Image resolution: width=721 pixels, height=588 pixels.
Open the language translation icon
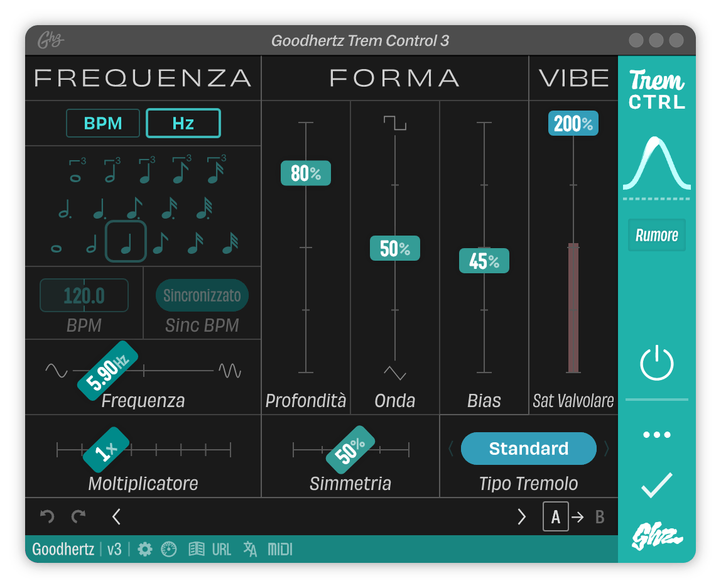pyautogui.click(x=250, y=549)
